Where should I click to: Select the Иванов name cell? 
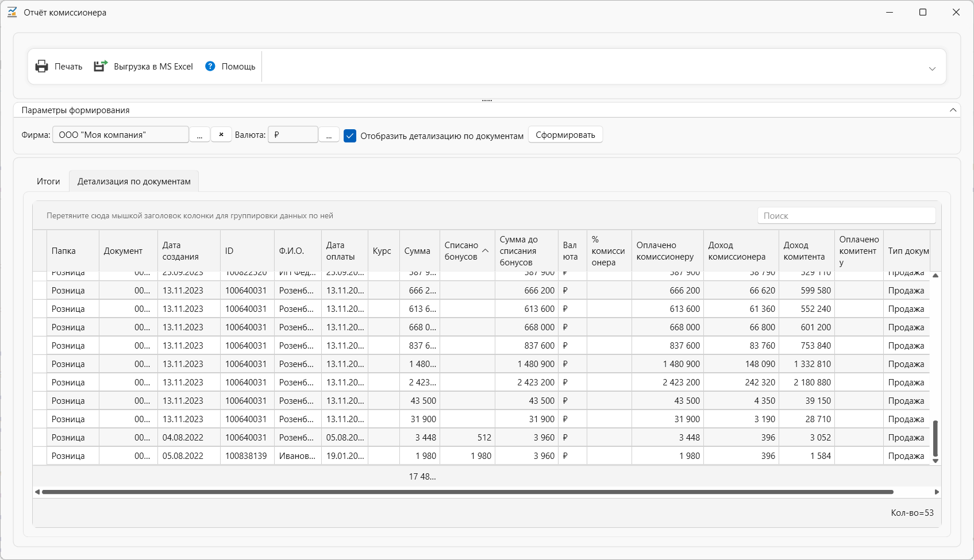coord(298,456)
